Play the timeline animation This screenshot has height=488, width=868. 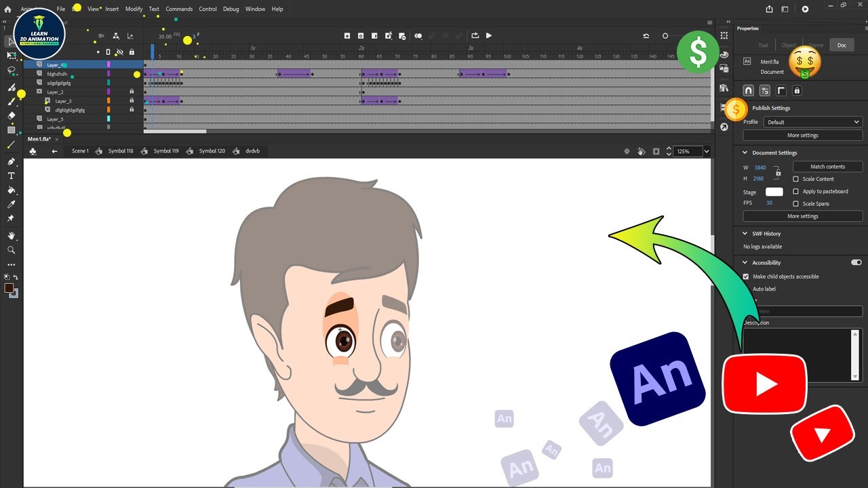[489, 36]
